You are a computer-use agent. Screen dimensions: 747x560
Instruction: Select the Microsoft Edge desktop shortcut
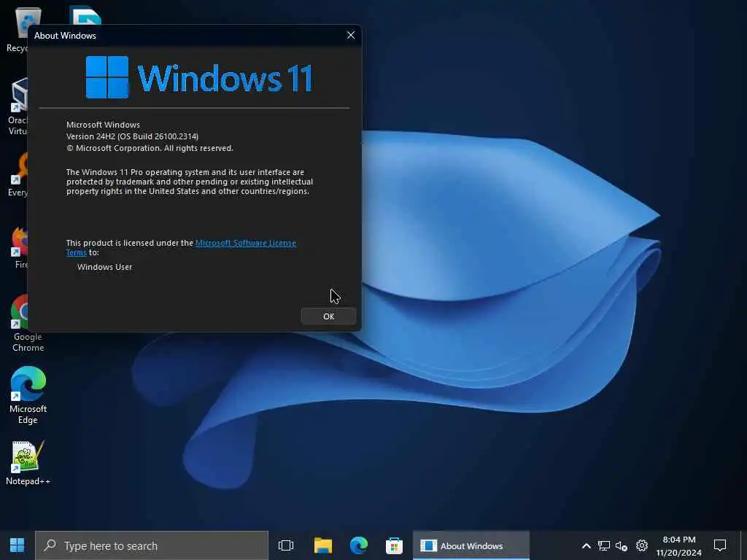click(x=28, y=395)
